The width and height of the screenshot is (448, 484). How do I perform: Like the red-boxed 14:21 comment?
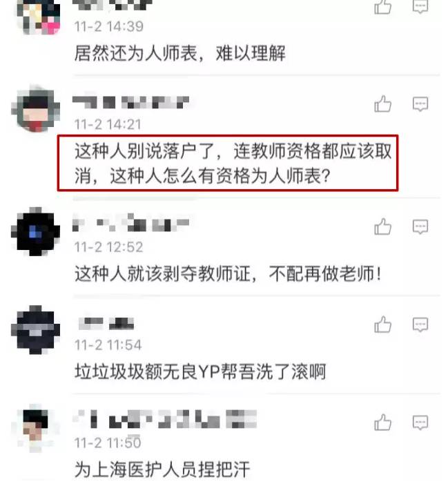[383, 104]
